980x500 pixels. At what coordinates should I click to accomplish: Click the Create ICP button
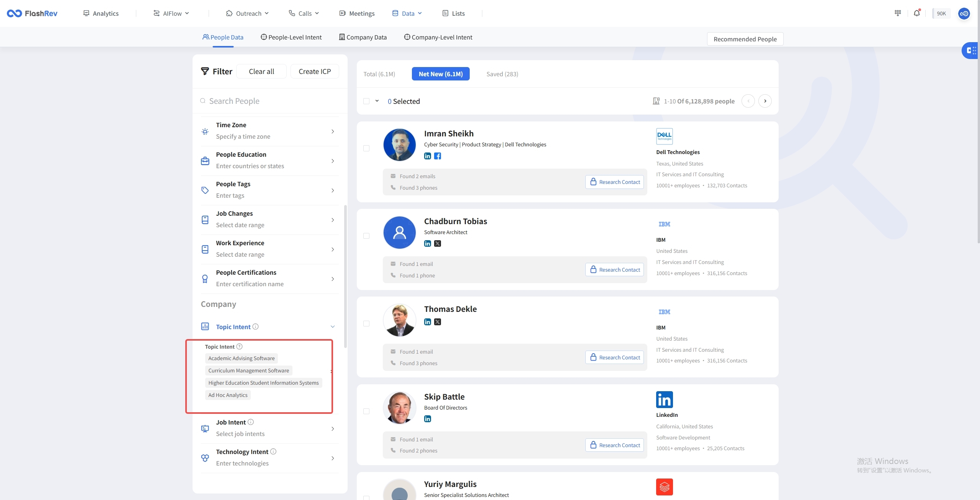point(315,71)
